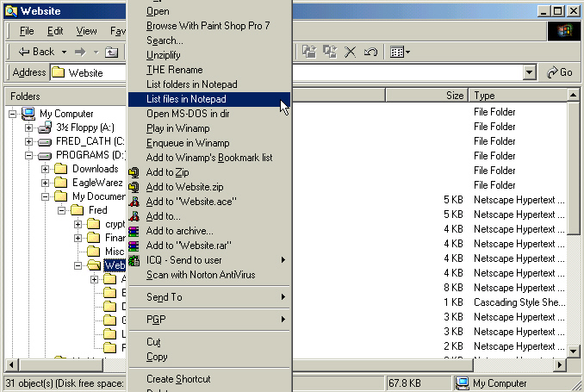Click the WinRAR icon beside Add to "Website.rar"
The image size is (584, 392).
[x=134, y=246]
